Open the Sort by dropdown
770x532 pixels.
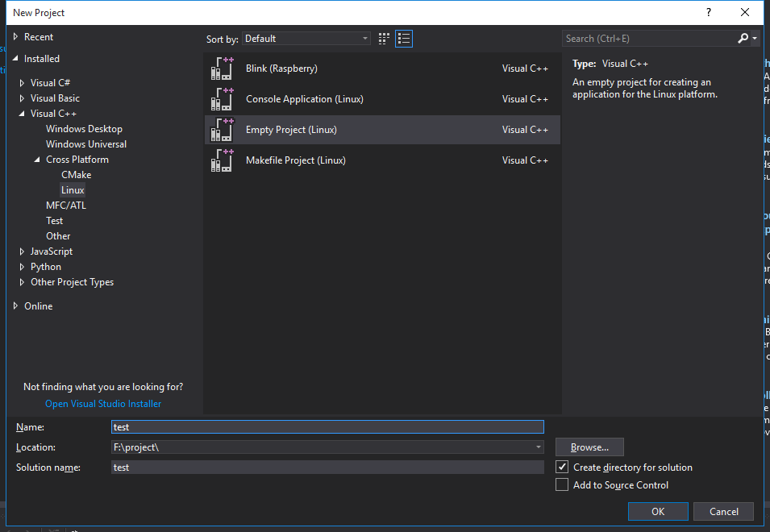(306, 39)
